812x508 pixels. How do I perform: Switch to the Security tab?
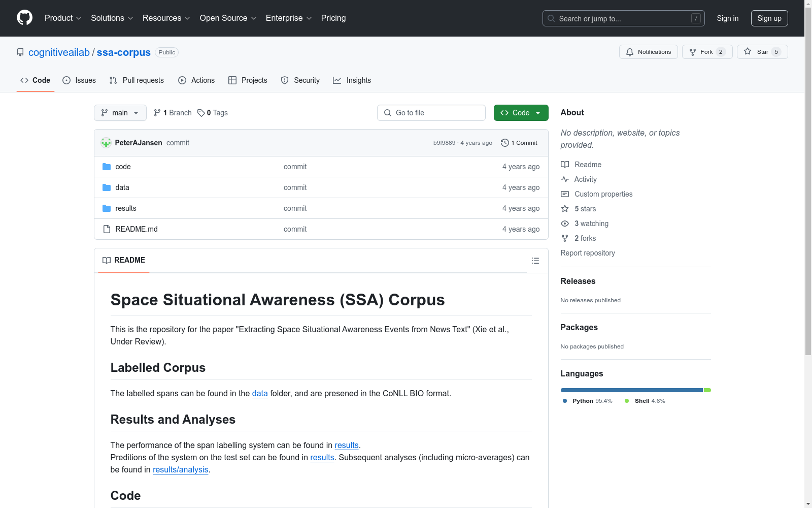click(300, 80)
